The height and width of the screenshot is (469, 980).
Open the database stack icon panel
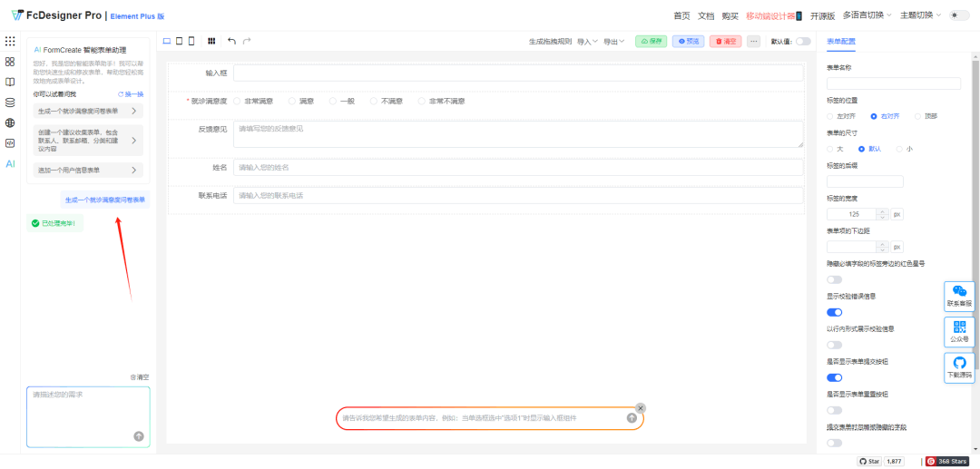[10, 103]
